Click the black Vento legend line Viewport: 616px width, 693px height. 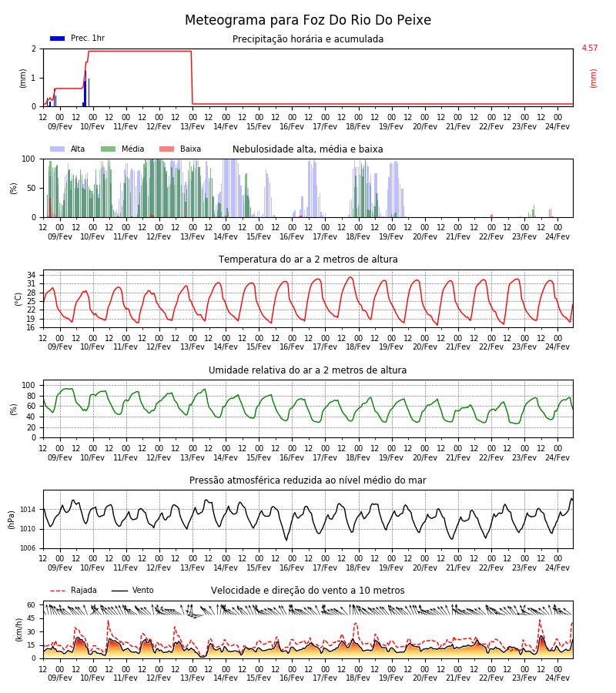(x=119, y=591)
